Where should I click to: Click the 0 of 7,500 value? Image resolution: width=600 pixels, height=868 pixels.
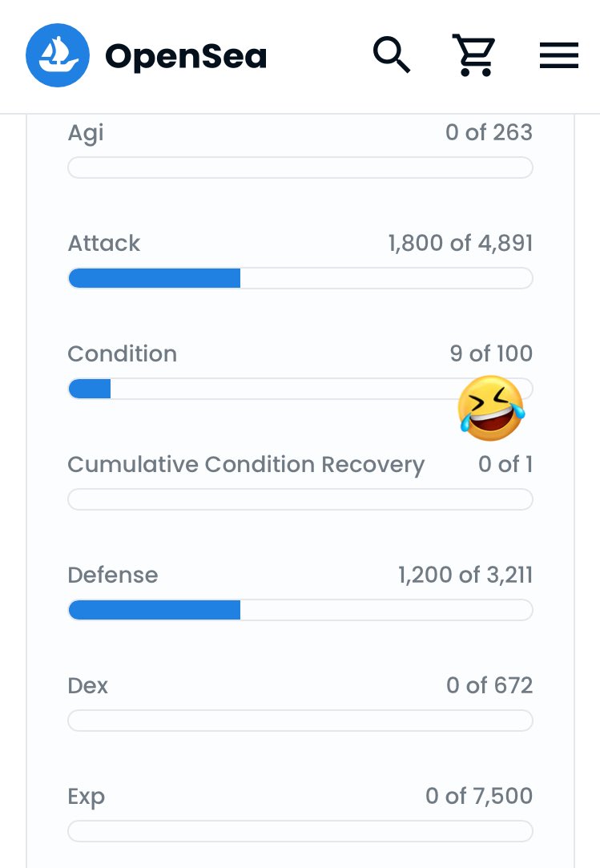click(479, 797)
